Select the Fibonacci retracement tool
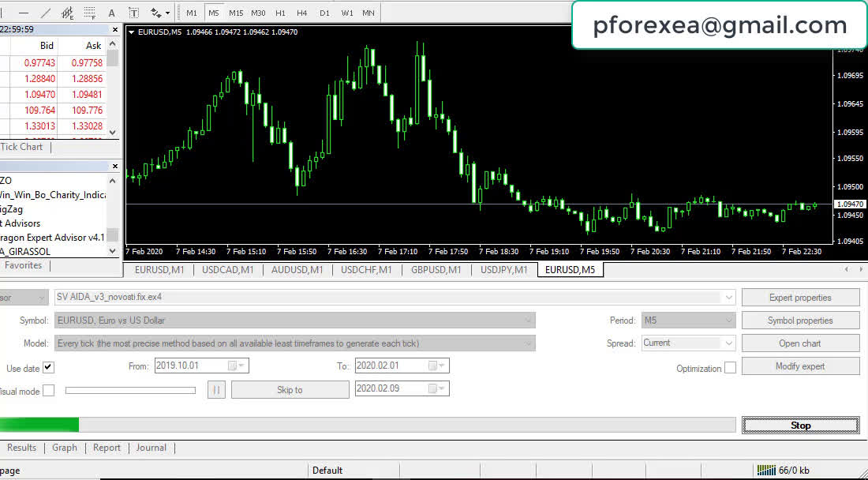Screen dimensions: 868x480 (90, 13)
